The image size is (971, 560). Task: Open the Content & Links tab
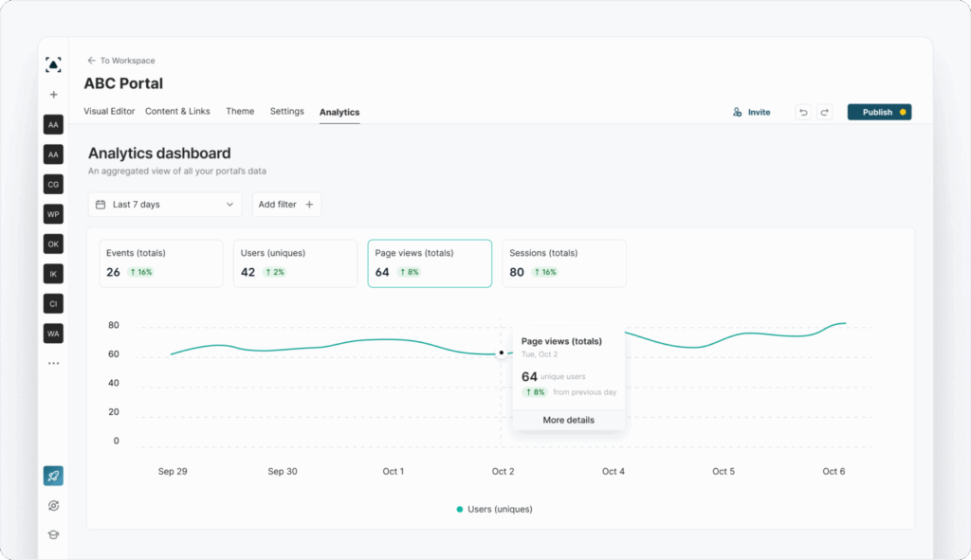pyautogui.click(x=177, y=112)
